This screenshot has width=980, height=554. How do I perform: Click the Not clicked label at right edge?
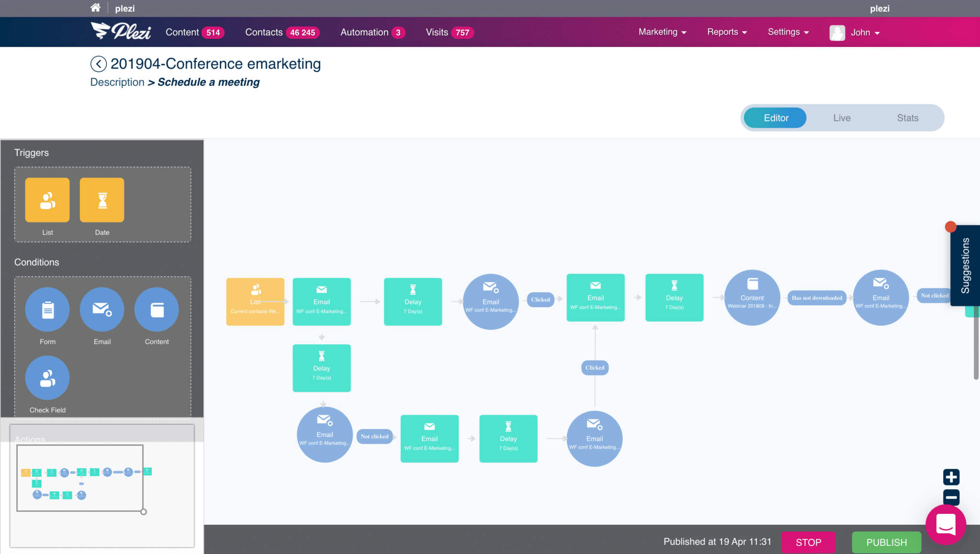[934, 296]
